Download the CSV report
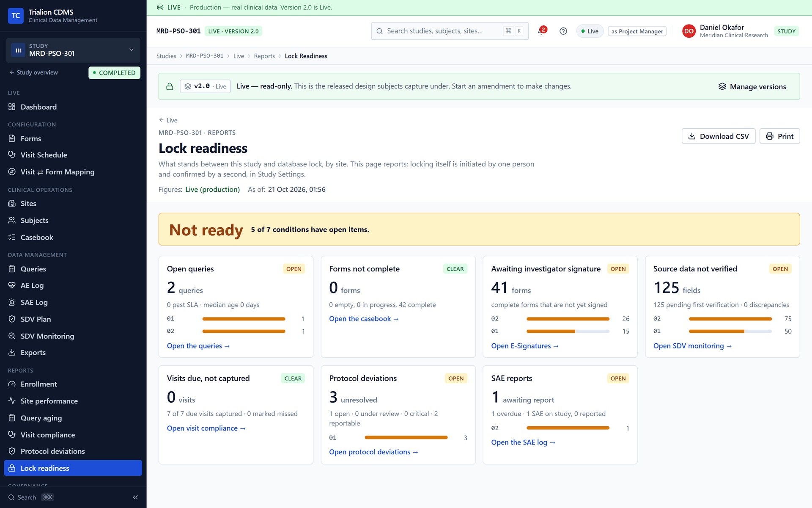This screenshot has height=508, width=812. click(x=718, y=136)
